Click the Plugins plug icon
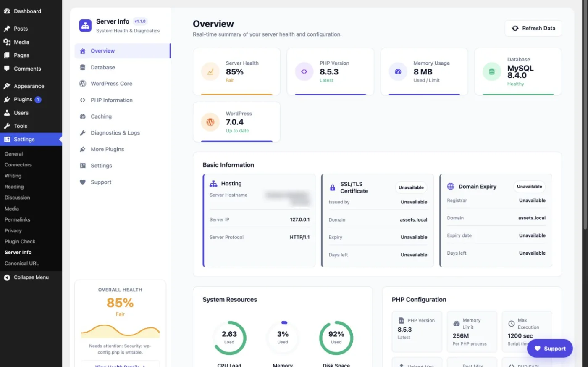588x367 pixels. [x=7, y=100]
